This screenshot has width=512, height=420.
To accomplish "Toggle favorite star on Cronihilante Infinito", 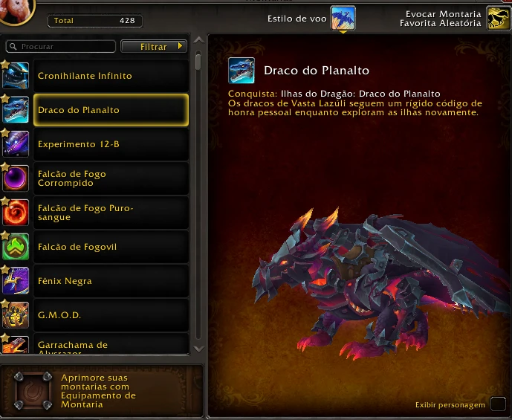I will [x=5, y=65].
